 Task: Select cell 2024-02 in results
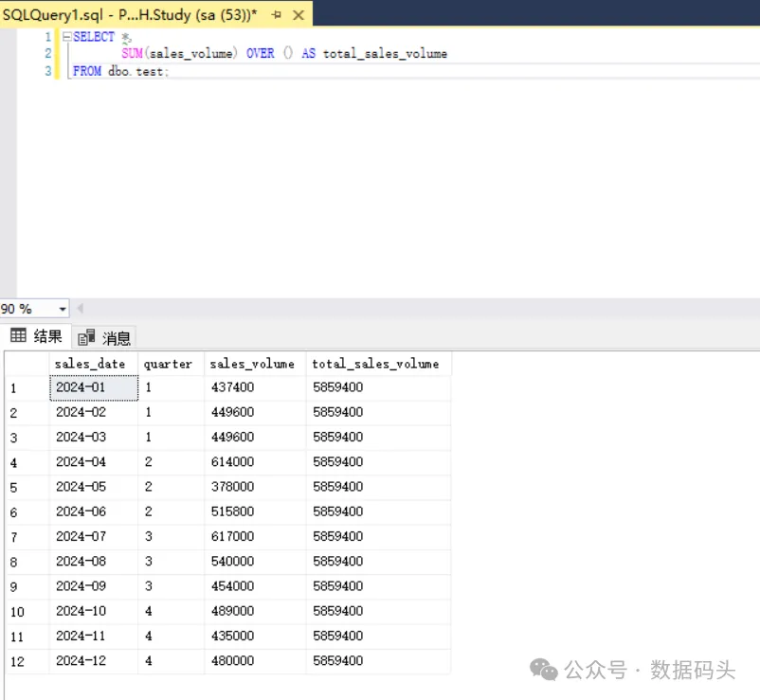point(94,412)
